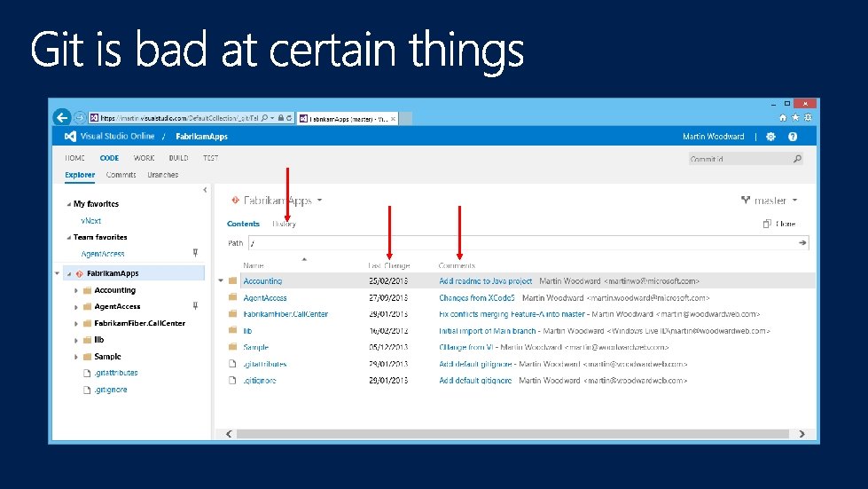Screen dimensions: 868x489
Task: Expand Accounting folder in tree
Action: [x=76, y=290]
